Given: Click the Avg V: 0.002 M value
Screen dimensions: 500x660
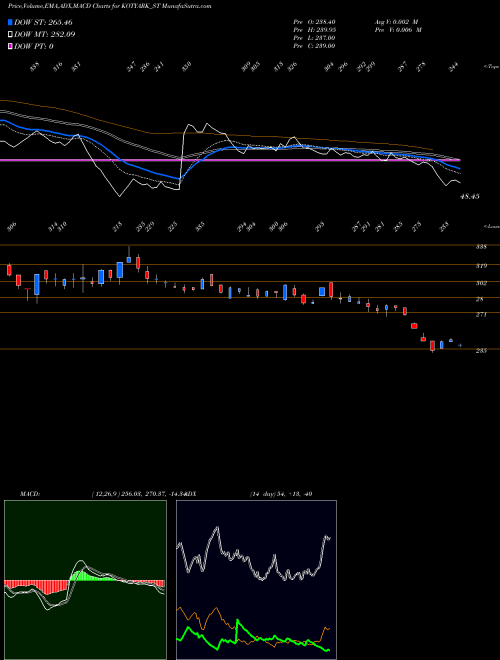Looking at the screenshot, I should (396, 22).
